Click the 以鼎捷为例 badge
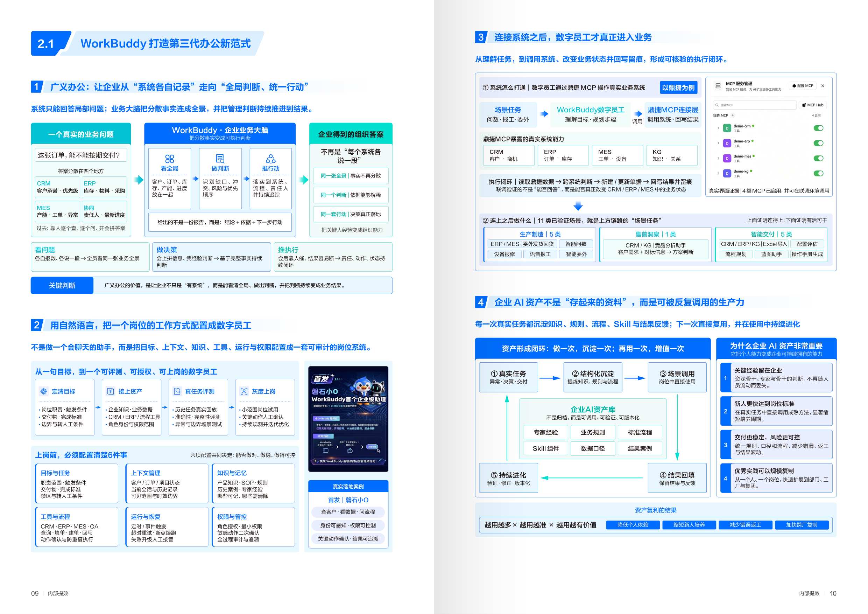This screenshot has height=614, width=868. tap(678, 88)
